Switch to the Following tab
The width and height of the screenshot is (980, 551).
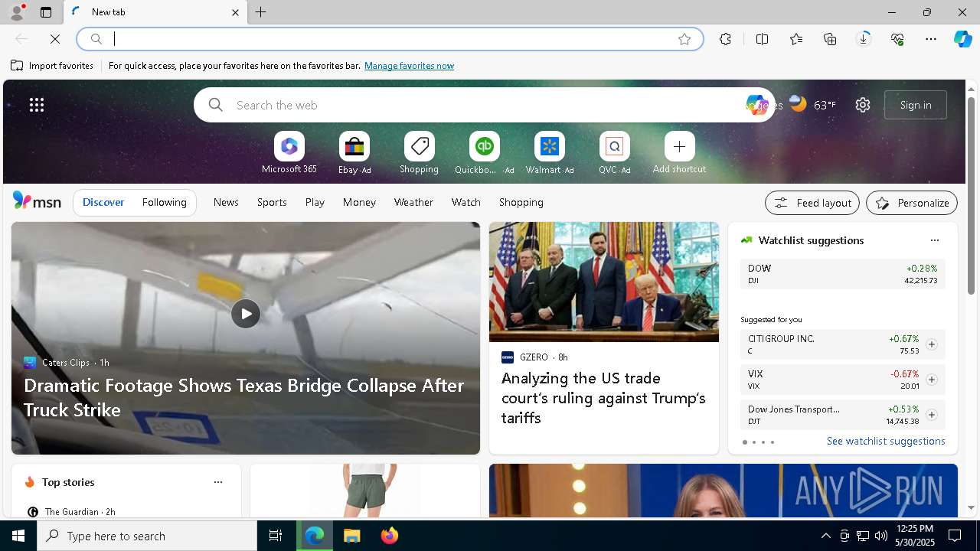click(164, 202)
